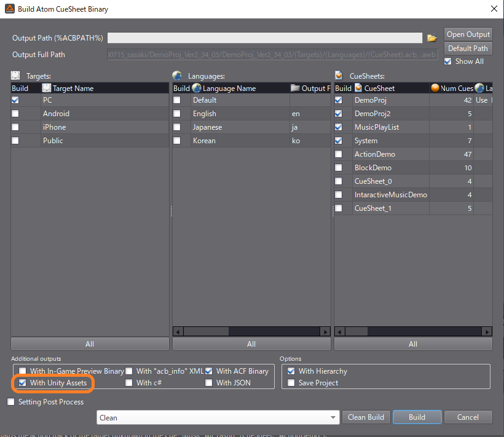Click the Targets panel header icon
504x437 pixels.
click(x=16, y=76)
